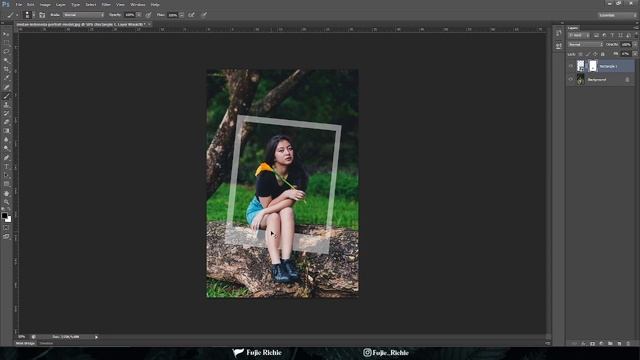Viewport: 640px width, 360px height.
Task: Toggle the layer filter on/off switch
Action: click(635, 36)
